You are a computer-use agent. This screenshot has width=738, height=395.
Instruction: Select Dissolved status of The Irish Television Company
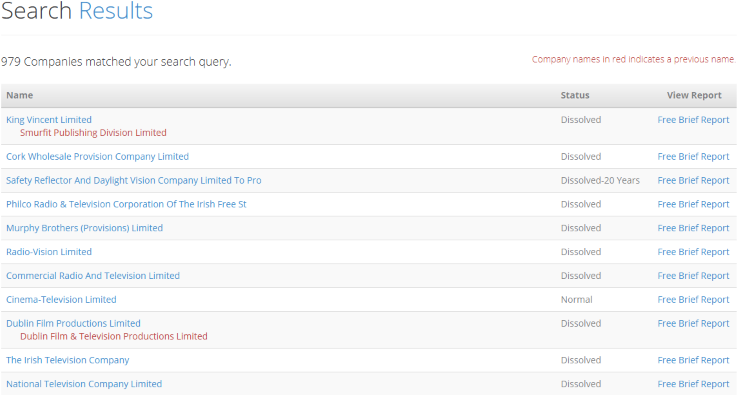click(x=581, y=360)
